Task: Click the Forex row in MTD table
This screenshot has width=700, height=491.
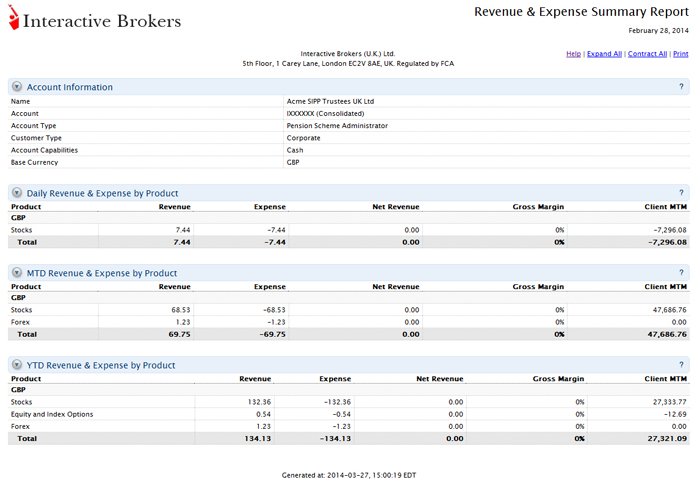Action: point(349,322)
